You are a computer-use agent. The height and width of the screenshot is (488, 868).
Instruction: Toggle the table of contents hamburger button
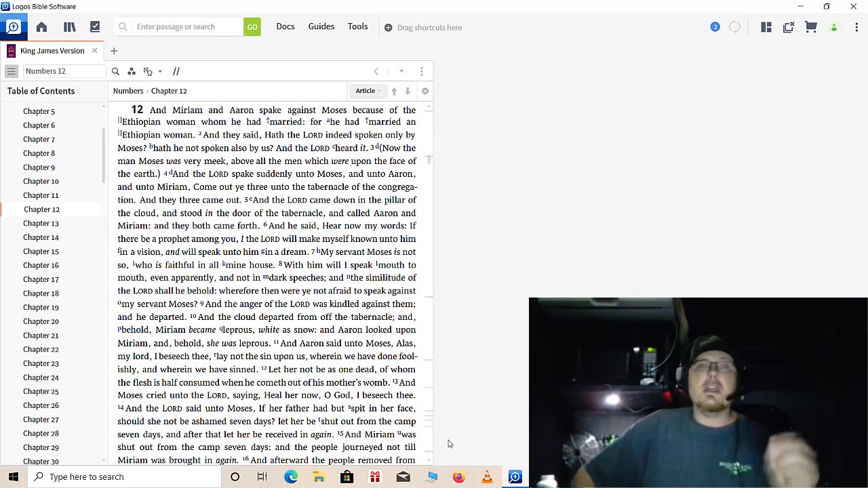(x=12, y=71)
